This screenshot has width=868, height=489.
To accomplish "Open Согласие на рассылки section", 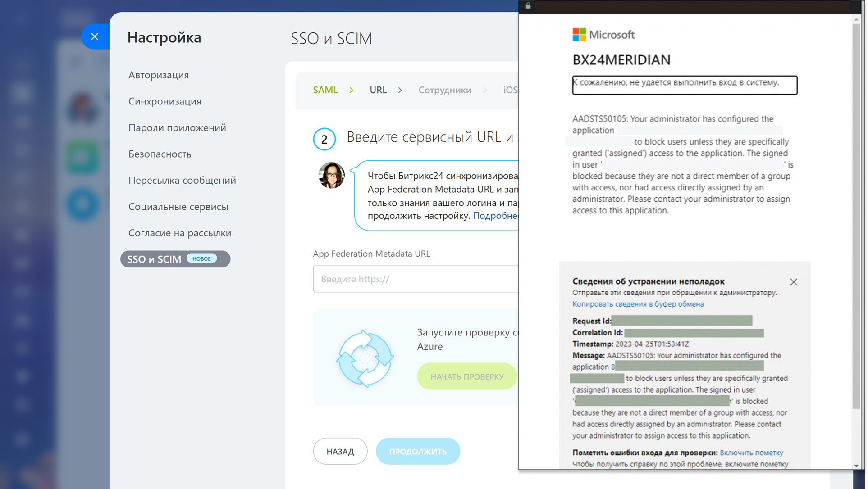I will click(180, 233).
